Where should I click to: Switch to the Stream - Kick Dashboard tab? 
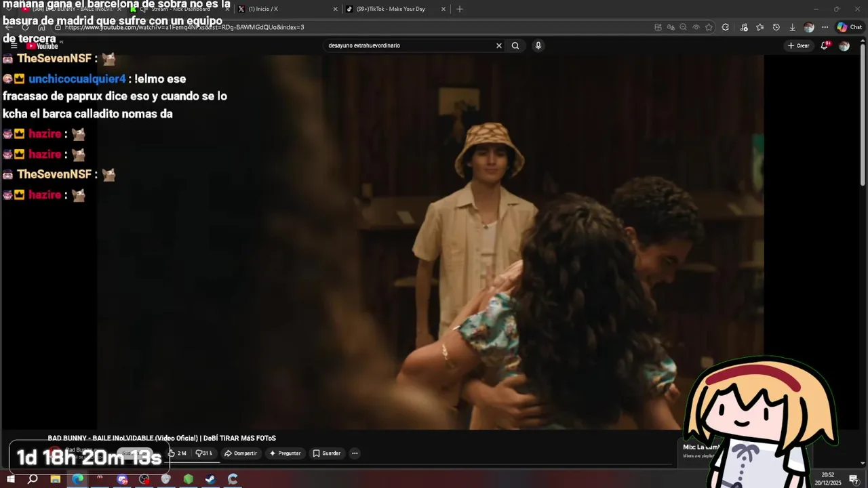click(180, 9)
